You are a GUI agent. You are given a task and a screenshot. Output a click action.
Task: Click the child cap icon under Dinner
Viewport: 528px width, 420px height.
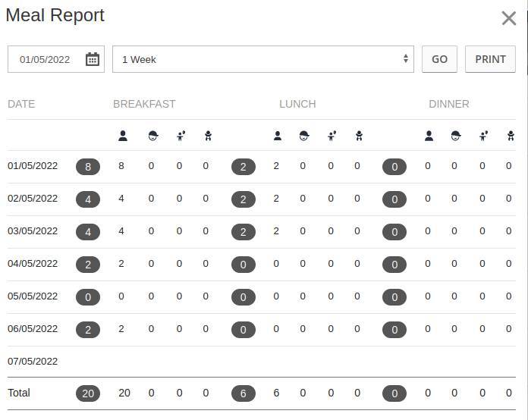(x=456, y=136)
